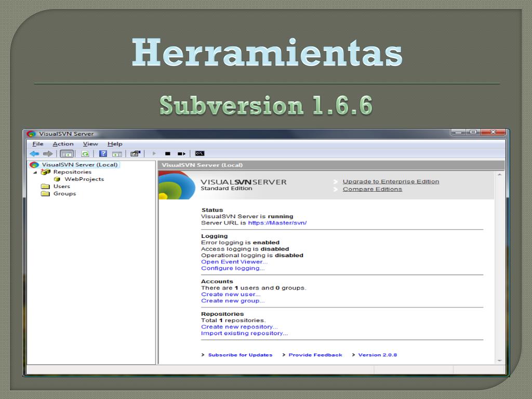Select the Repositories tree node
This screenshot has width=532, height=399.
(72, 172)
